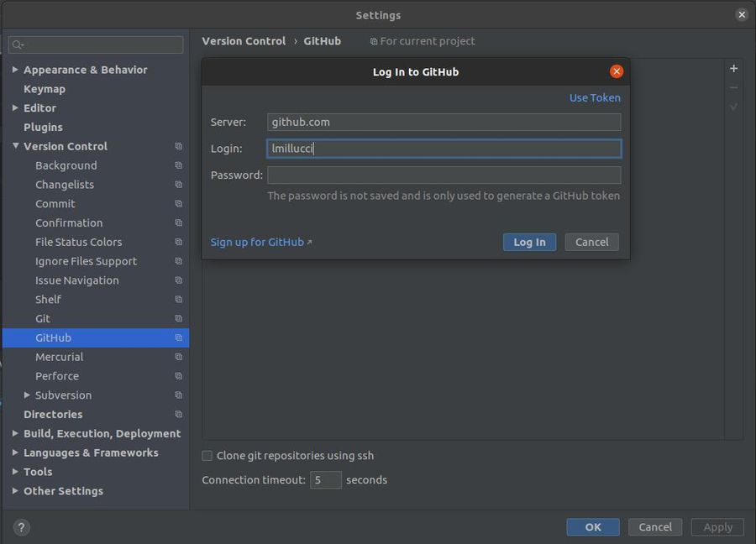Viewport: 756px width, 544px height.
Task: Open the Use Token link
Action: pyautogui.click(x=595, y=97)
